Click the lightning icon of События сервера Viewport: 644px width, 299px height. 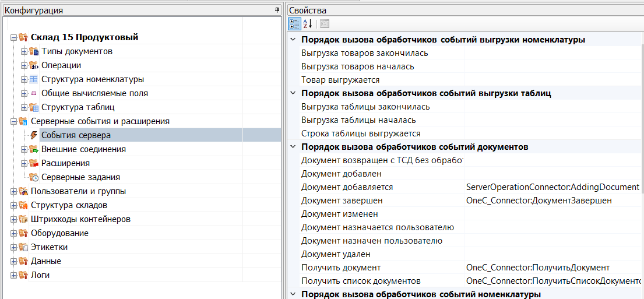point(34,135)
